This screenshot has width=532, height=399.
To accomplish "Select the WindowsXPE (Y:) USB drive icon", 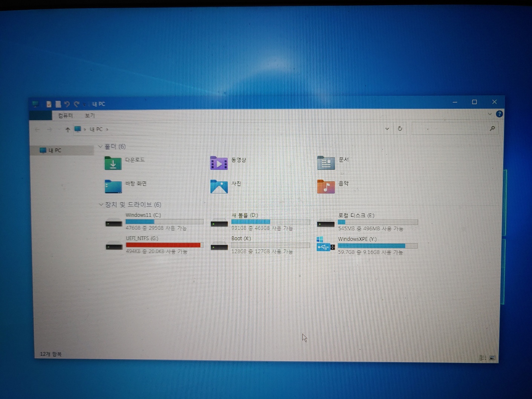I will pos(326,245).
